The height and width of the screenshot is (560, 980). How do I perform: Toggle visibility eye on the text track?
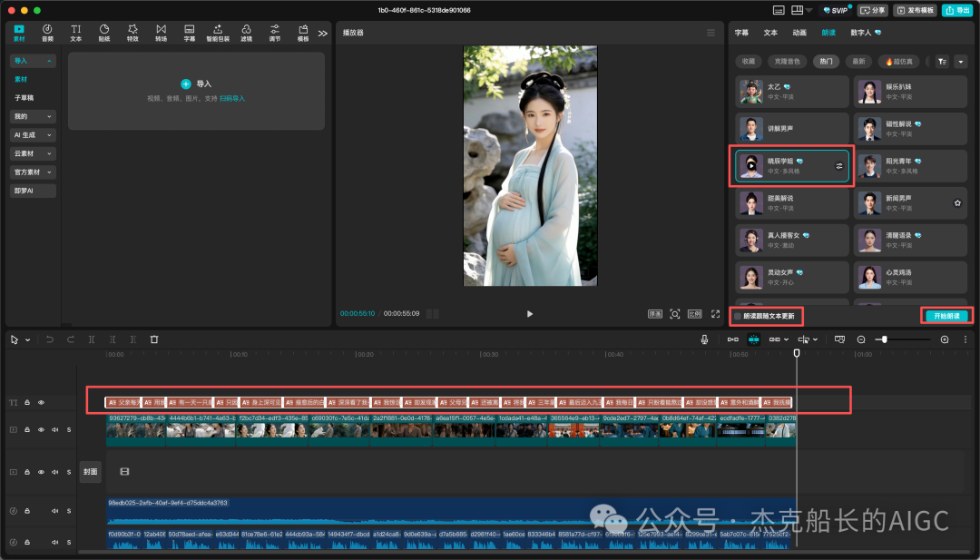[41, 402]
